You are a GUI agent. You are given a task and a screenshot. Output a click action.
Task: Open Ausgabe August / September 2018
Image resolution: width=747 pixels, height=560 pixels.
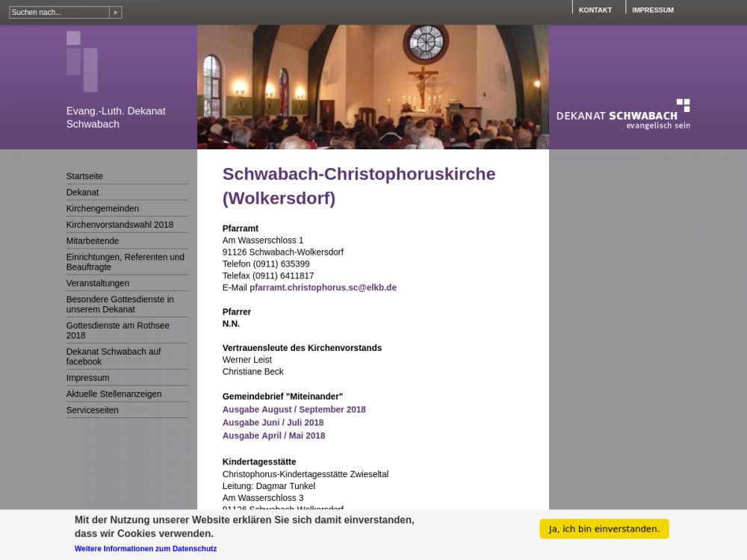pyautogui.click(x=294, y=409)
